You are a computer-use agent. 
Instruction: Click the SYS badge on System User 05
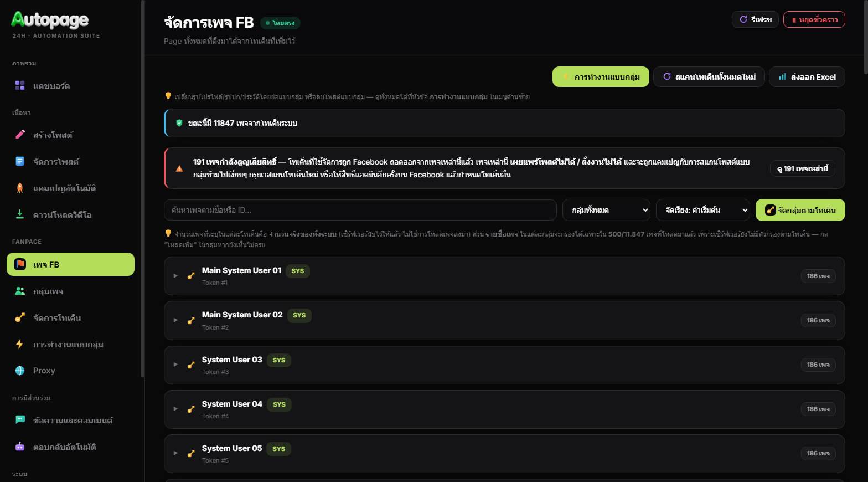pos(279,449)
